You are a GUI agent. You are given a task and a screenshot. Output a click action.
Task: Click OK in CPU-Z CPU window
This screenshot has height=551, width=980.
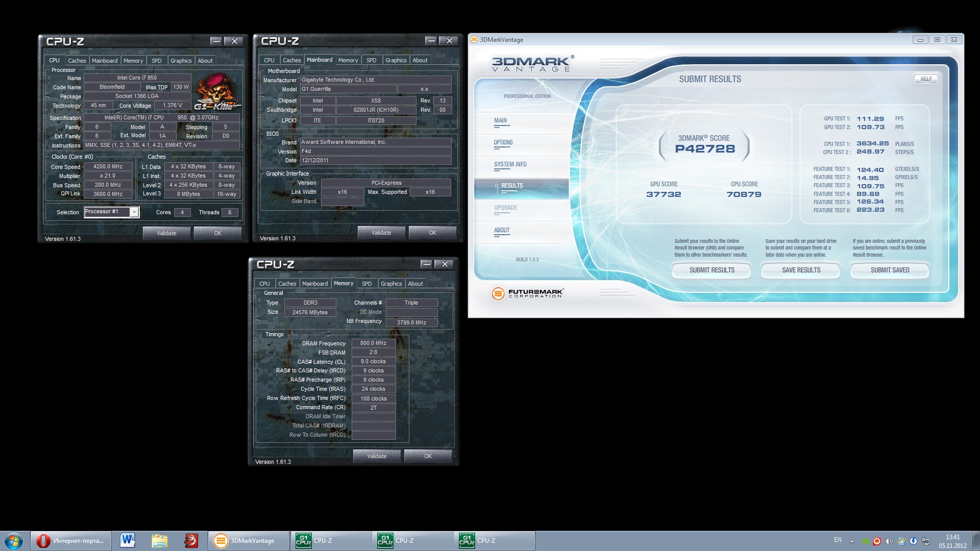click(x=218, y=233)
